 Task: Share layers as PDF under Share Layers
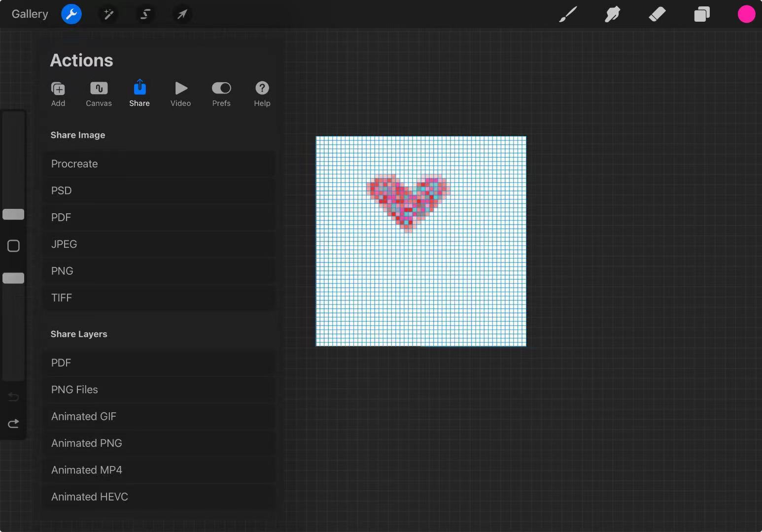160,363
